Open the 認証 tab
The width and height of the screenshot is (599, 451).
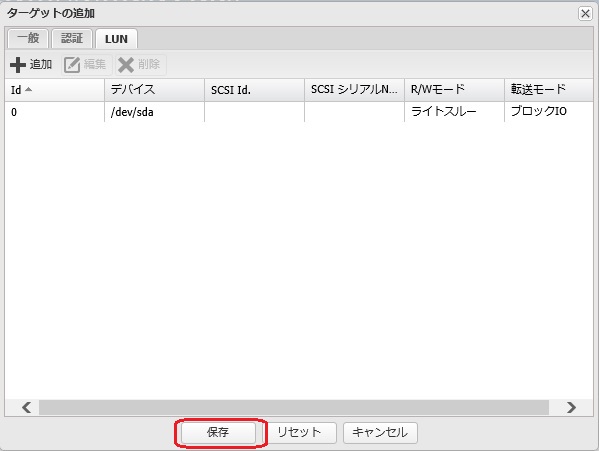tap(72, 39)
